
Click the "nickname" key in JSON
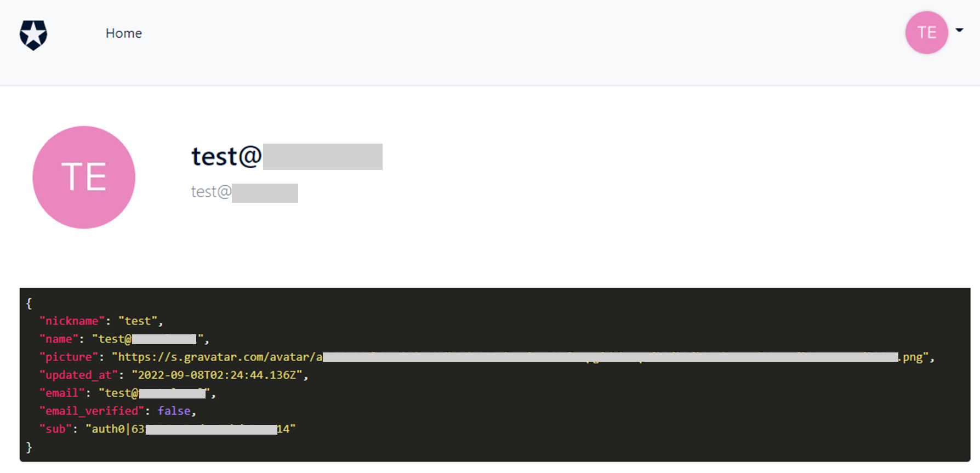[x=72, y=321]
